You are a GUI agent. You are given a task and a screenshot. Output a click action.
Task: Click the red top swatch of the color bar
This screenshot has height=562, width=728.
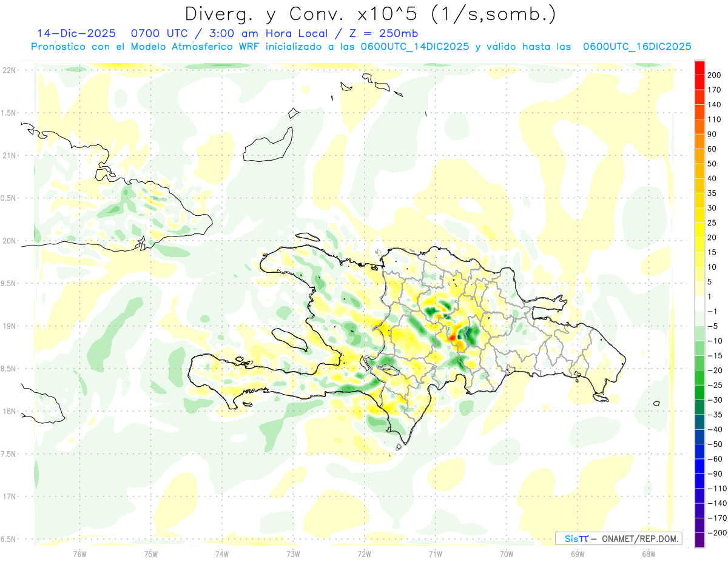(x=699, y=68)
